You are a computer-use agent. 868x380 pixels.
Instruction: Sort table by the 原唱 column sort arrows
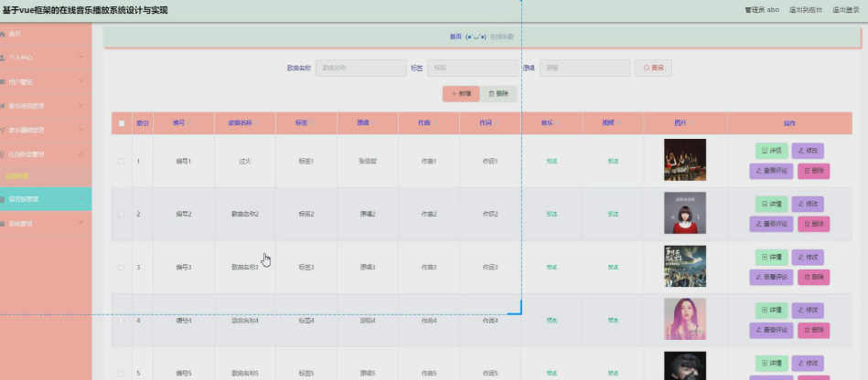(x=374, y=123)
